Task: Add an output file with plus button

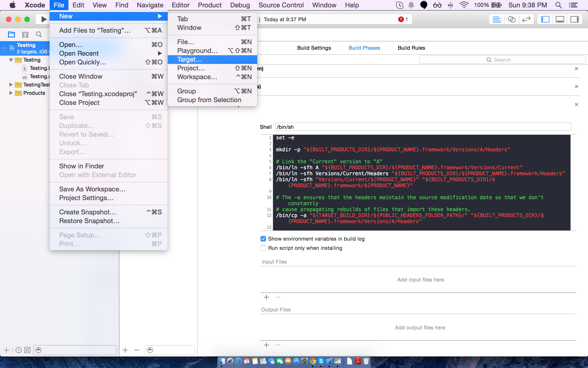Action: (x=266, y=345)
